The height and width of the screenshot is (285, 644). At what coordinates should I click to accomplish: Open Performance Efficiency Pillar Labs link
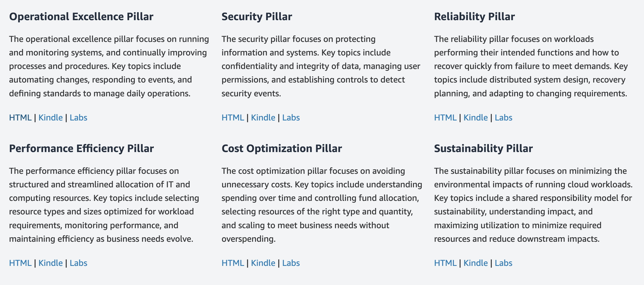[78, 263]
